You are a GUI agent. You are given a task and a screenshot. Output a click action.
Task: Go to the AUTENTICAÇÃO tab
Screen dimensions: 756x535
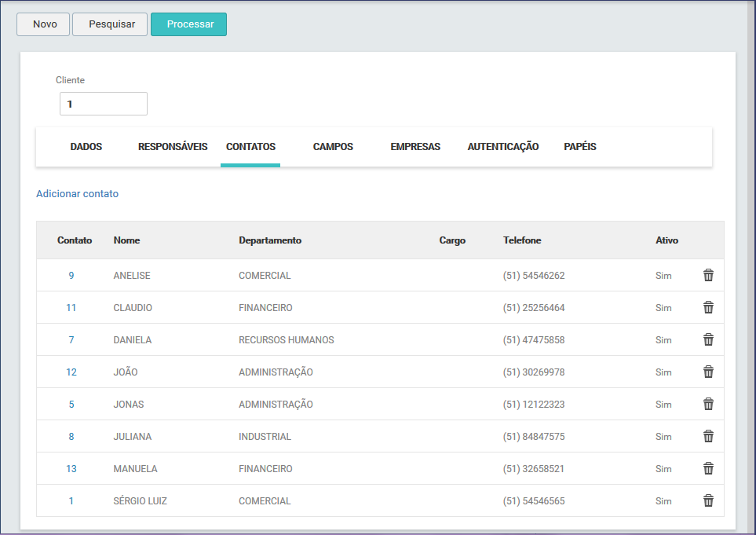(x=503, y=147)
